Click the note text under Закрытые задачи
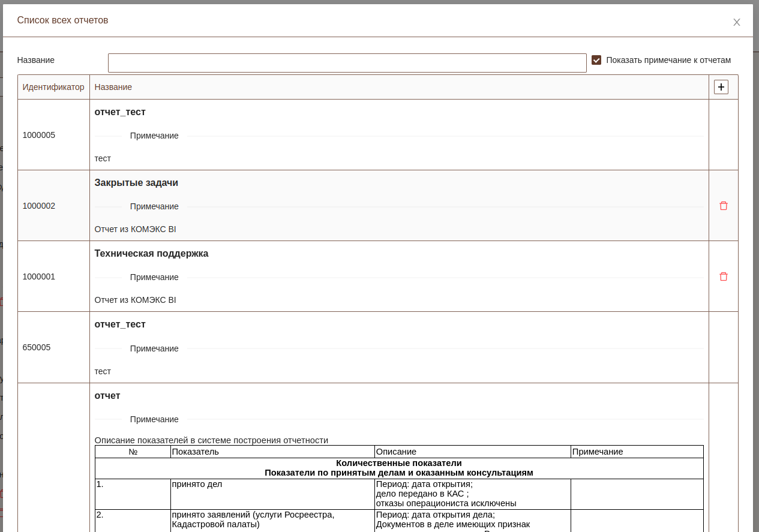The image size is (759, 532). pos(135,229)
